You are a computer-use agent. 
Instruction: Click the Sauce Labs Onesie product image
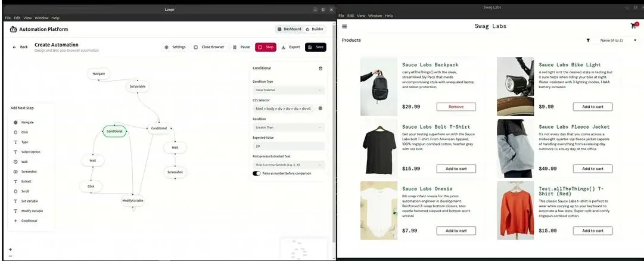379,210
